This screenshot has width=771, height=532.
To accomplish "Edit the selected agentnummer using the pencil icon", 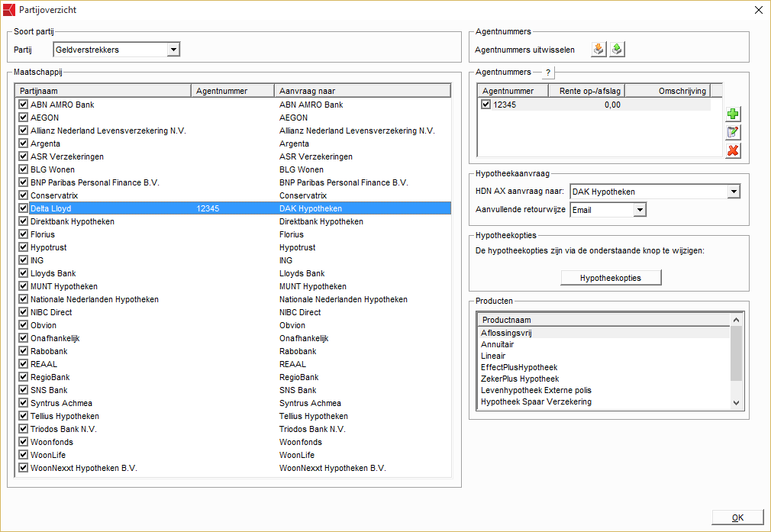I will point(733,132).
